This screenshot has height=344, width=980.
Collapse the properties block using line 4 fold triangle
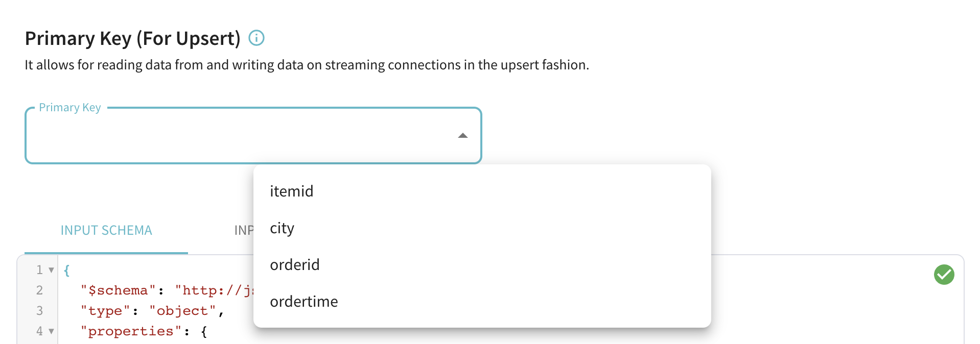tap(51, 331)
